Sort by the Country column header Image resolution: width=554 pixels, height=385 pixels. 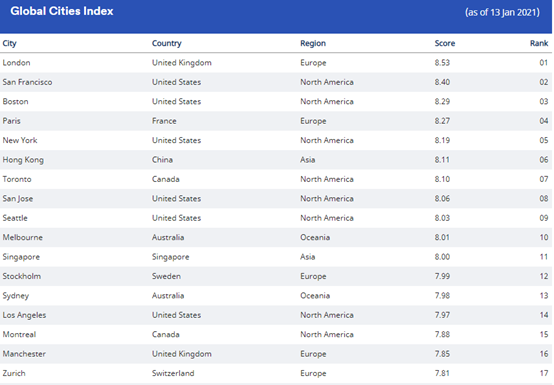(166, 43)
